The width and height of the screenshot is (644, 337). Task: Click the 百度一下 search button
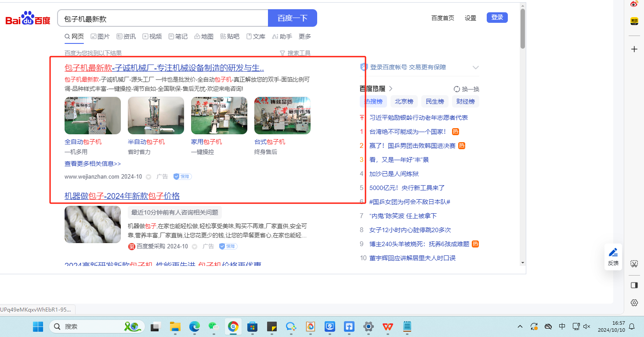coord(293,18)
